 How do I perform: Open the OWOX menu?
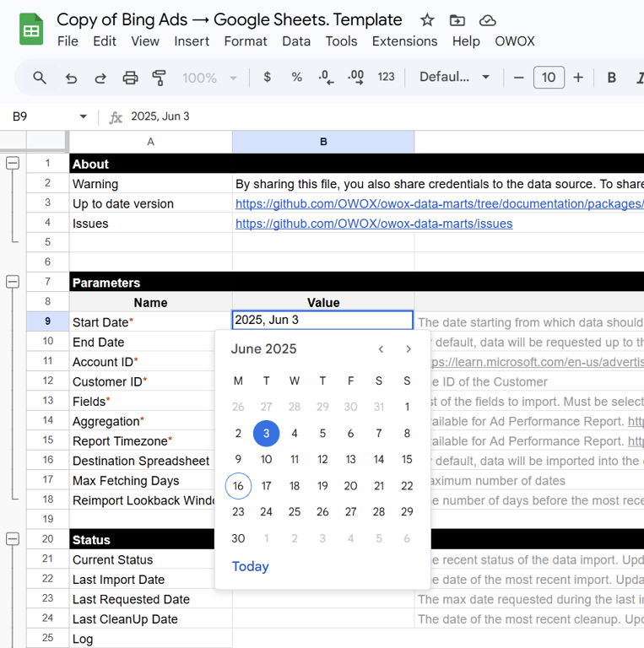(515, 41)
